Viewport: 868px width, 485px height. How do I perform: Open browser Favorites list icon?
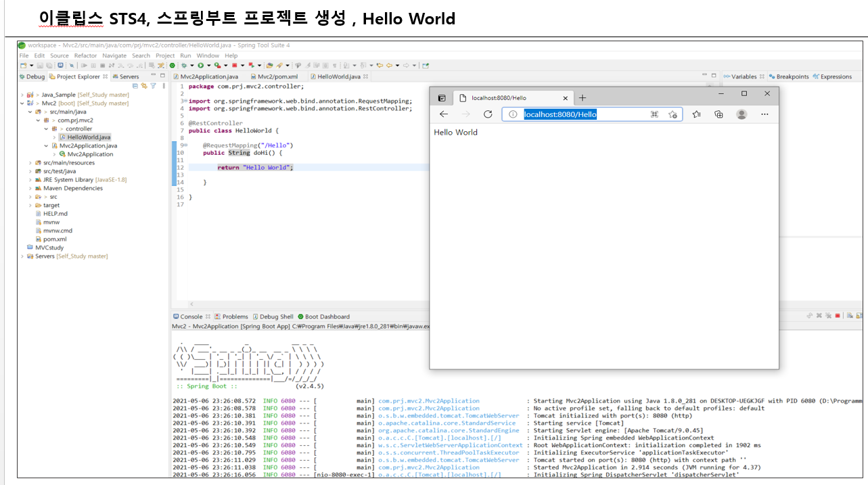click(x=697, y=114)
